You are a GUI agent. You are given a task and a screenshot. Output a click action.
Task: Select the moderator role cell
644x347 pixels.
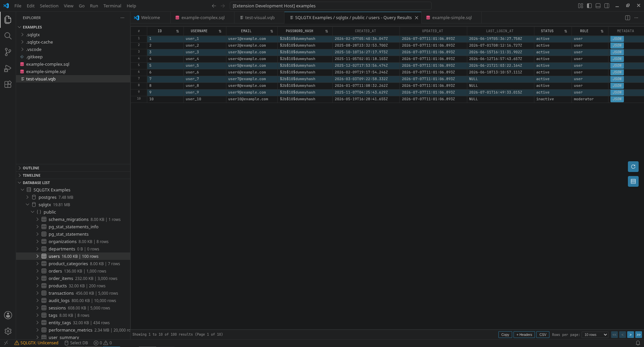tap(590, 99)
